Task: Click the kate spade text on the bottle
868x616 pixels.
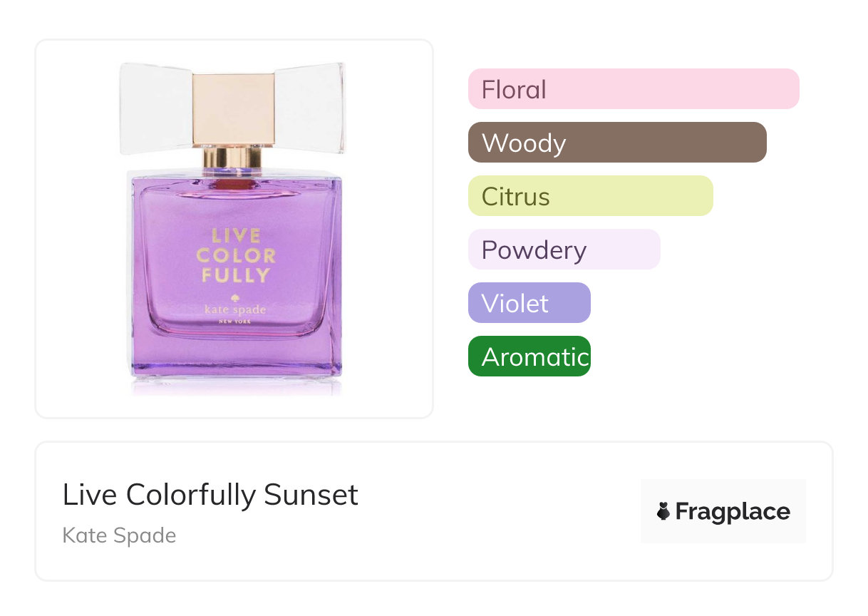Action: tap(235, 311)
